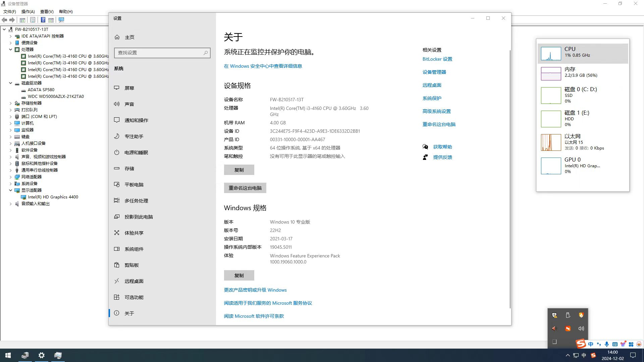Screen dimensions: 644x362
Task: Collapse the 磁盘驱动器 node in Device Manager
Action: tap(10, 83)
